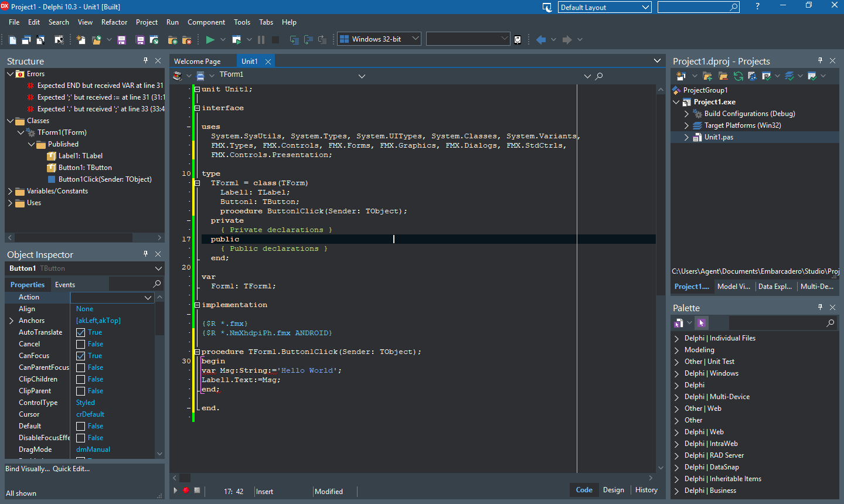Expand the Anchors property

point(11,321)
